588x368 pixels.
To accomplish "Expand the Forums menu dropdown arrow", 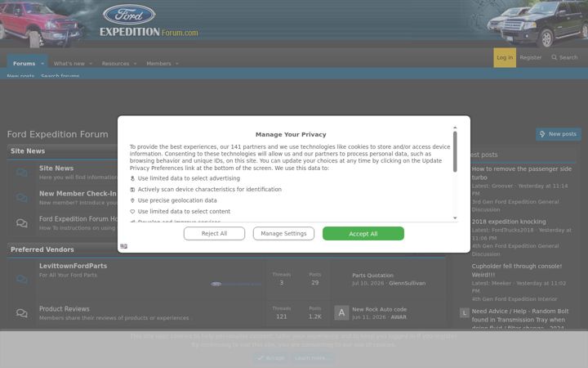I will point(42,64).
